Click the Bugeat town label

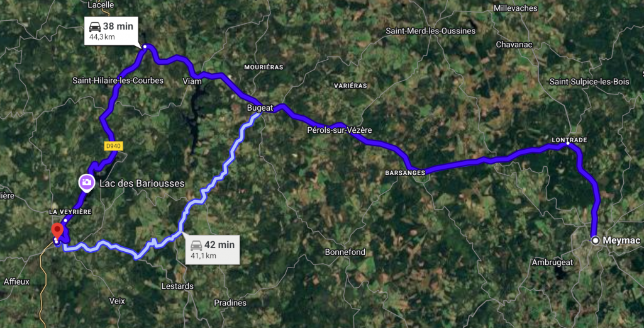260,108
